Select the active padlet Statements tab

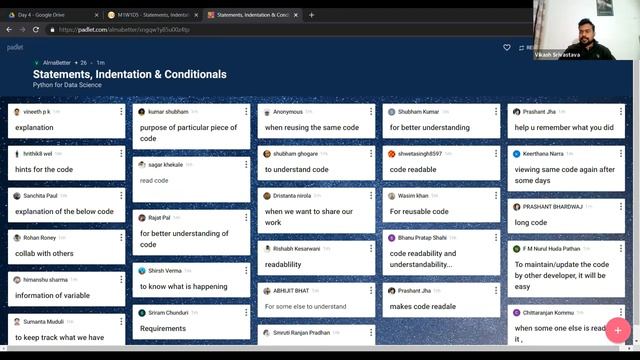coord(252,15)
